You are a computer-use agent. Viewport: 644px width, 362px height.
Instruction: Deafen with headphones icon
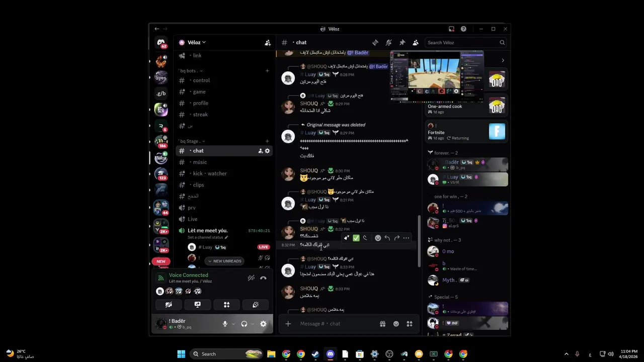coord(244,324)
